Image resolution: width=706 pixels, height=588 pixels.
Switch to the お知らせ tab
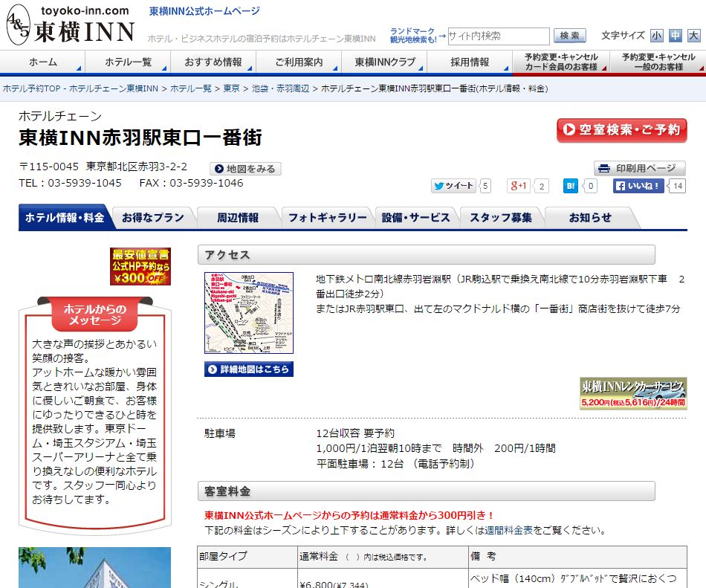(590, 218)
